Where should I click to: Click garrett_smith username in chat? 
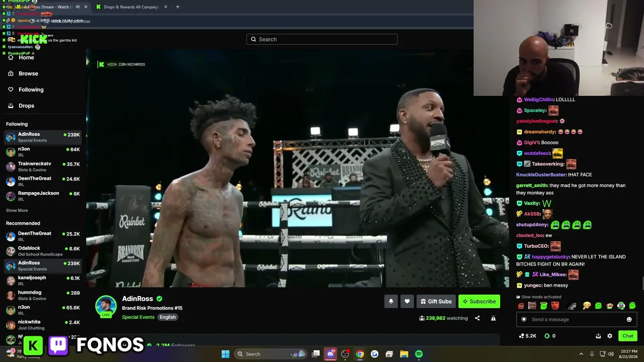[532, 186]
